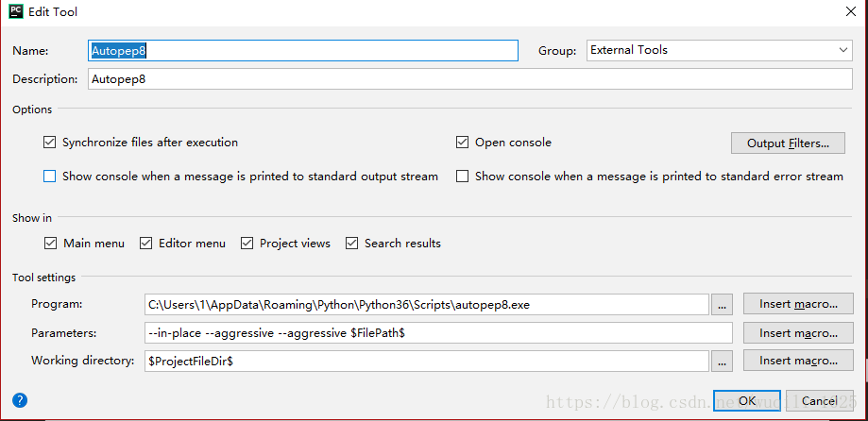The height and width of the screenshot is (421, 868).
Task: Insert macro for the Working directory field
Action: coord(798,361)
